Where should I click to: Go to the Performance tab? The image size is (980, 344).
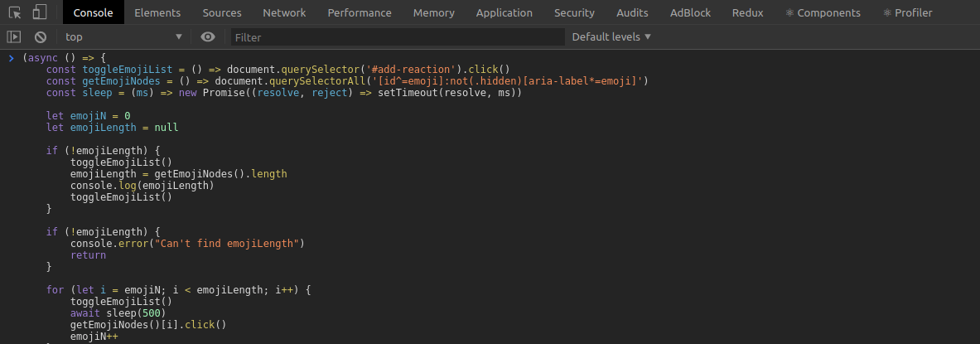click(360, 12)
